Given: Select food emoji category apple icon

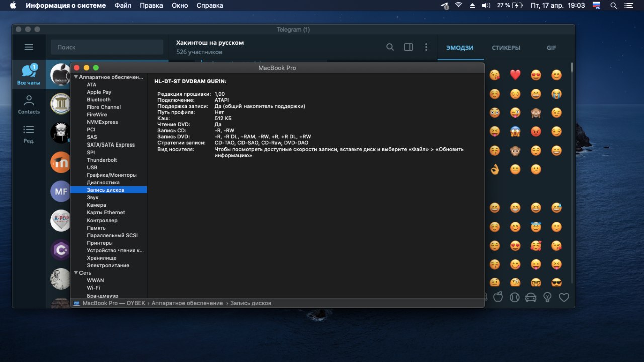Looking at the screenshot, I should coord(498,297).
